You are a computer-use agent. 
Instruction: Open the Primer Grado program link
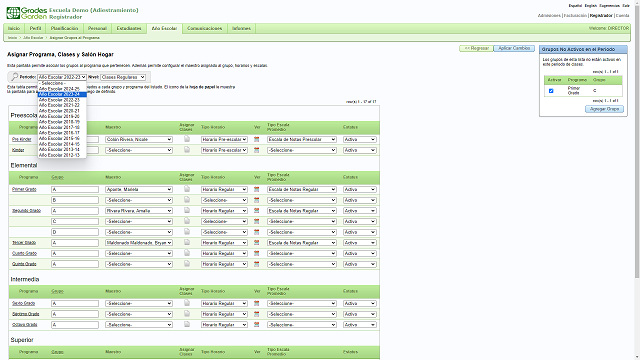pyautogui.click(x=24, y=189)
